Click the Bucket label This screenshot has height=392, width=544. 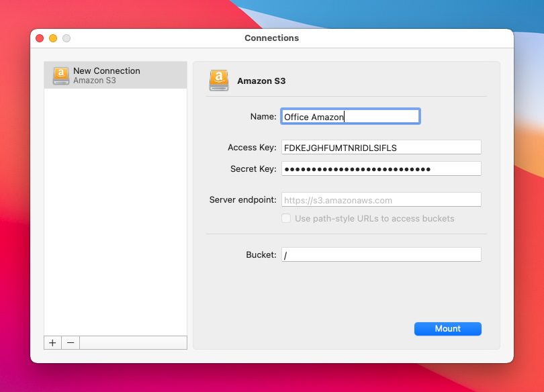click(x=261, y=255)
